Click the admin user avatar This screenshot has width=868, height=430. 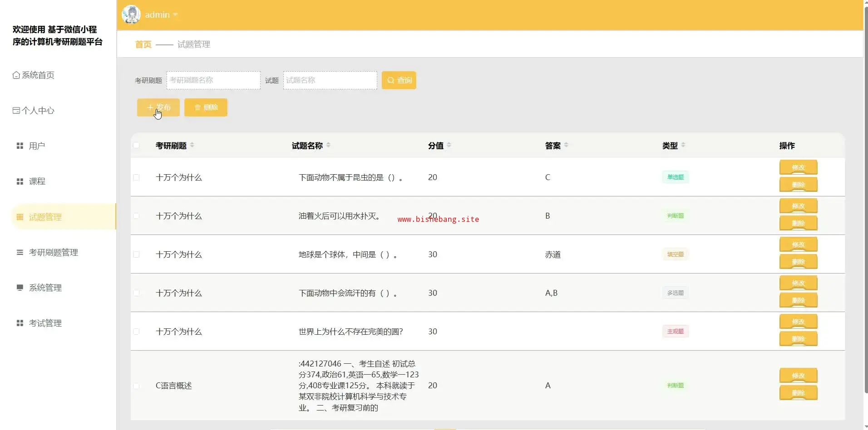click(131, 15)
